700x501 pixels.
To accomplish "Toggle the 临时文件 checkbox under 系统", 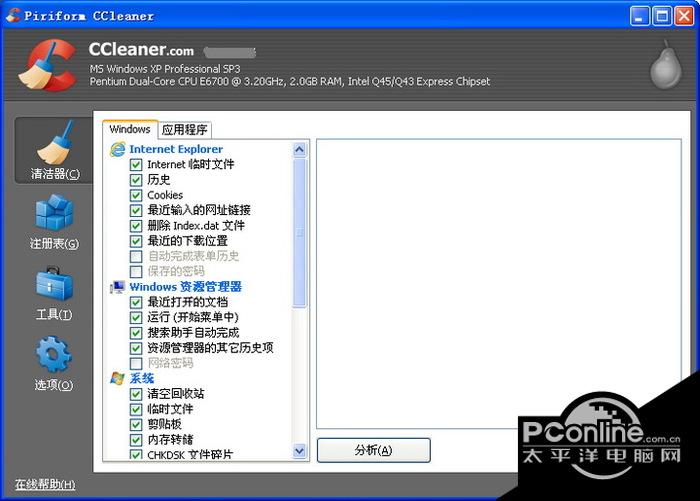I will coord(136,409).
